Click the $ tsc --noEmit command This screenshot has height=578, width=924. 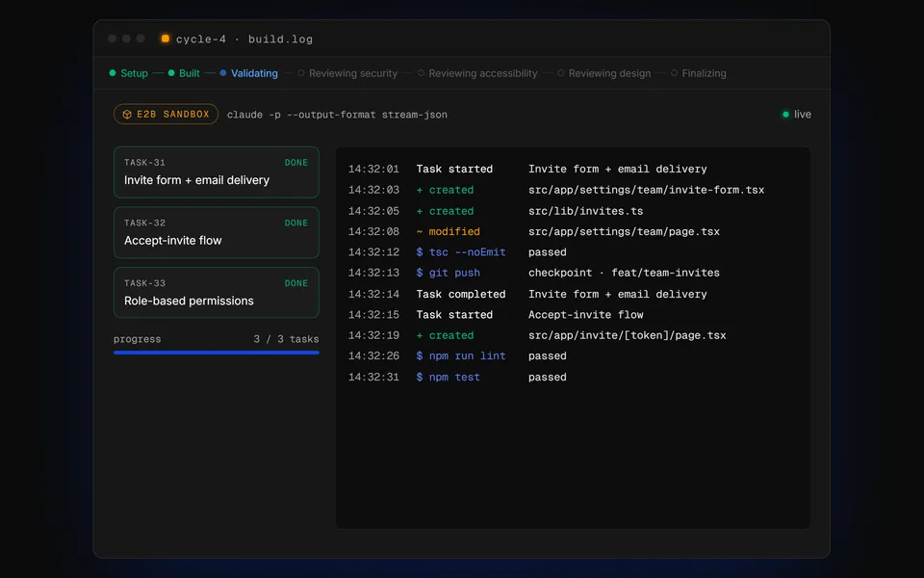click(461, 252)
